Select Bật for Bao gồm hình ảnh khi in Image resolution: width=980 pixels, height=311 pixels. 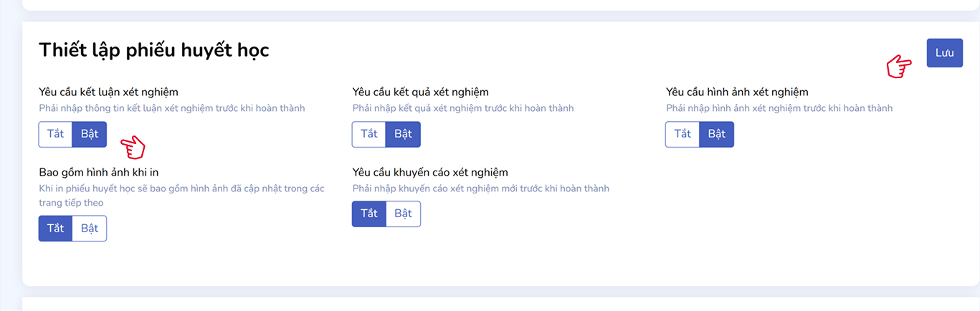tap(90, 229)
